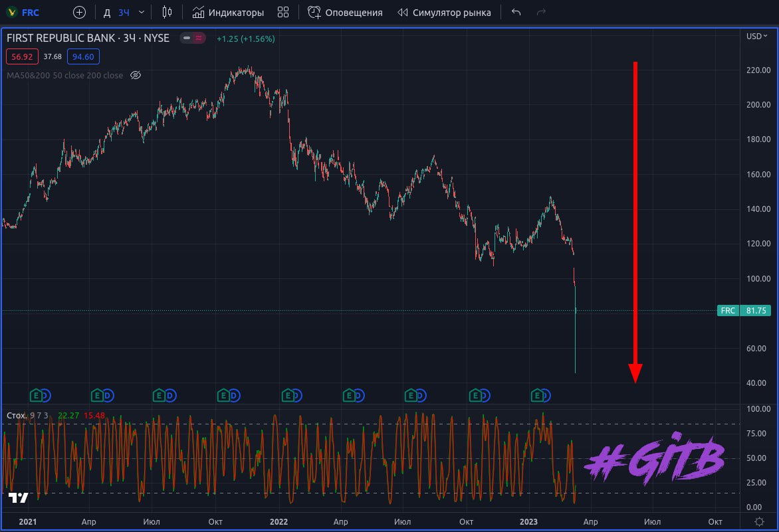Select the Д daily interval
The image size is (779, 532).
[x=107, y=13]
